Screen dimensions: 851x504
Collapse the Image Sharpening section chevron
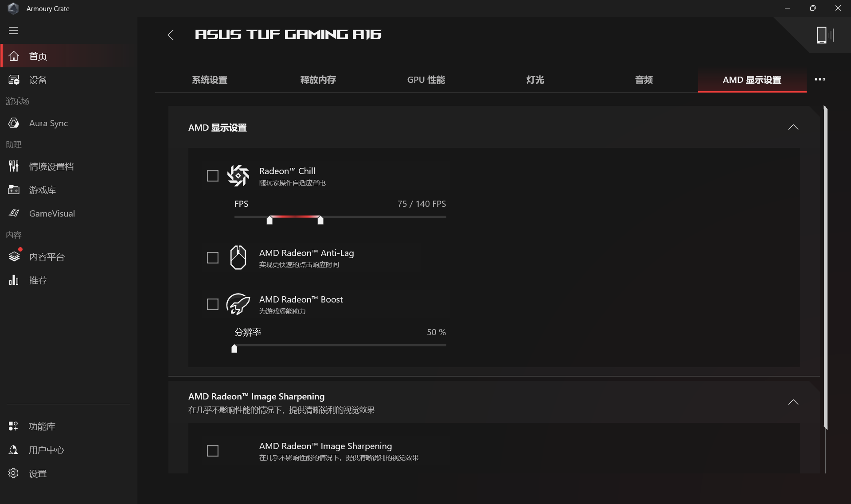[x=793, y=402]
